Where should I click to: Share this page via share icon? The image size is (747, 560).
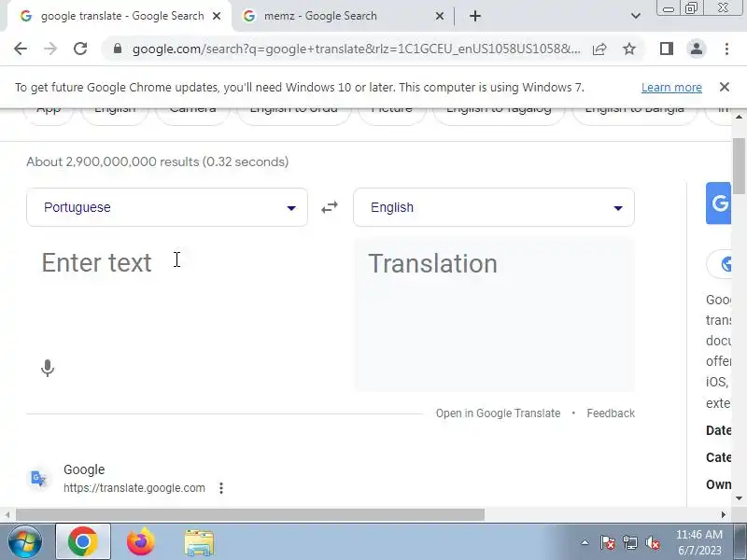pos(599,49)
